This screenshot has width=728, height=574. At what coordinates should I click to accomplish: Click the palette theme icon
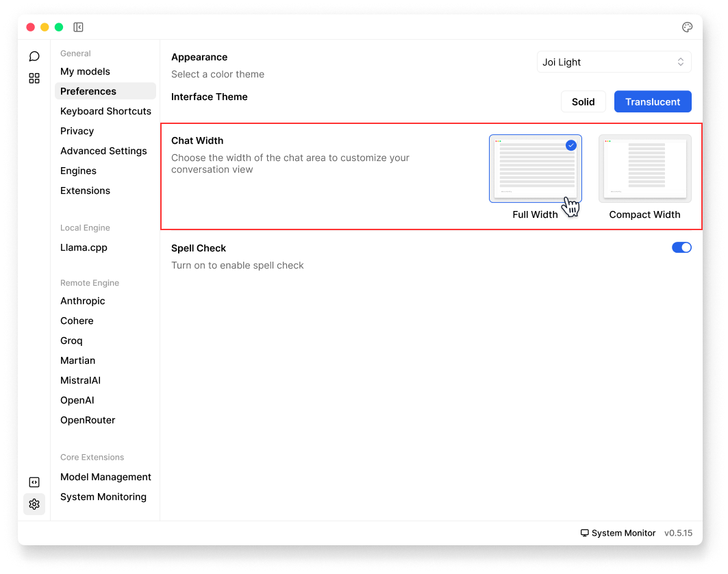pos(687,27)
